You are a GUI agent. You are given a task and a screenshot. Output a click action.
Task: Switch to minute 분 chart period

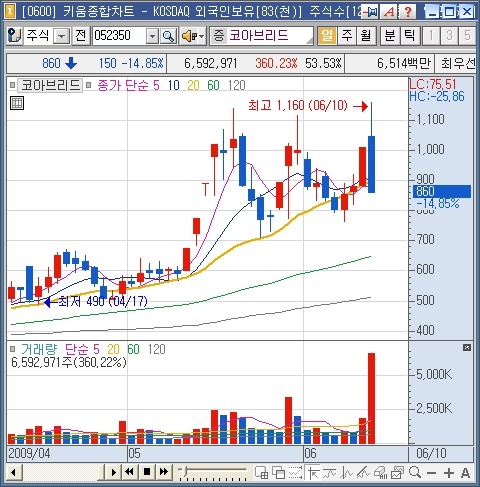pos(390,36)
